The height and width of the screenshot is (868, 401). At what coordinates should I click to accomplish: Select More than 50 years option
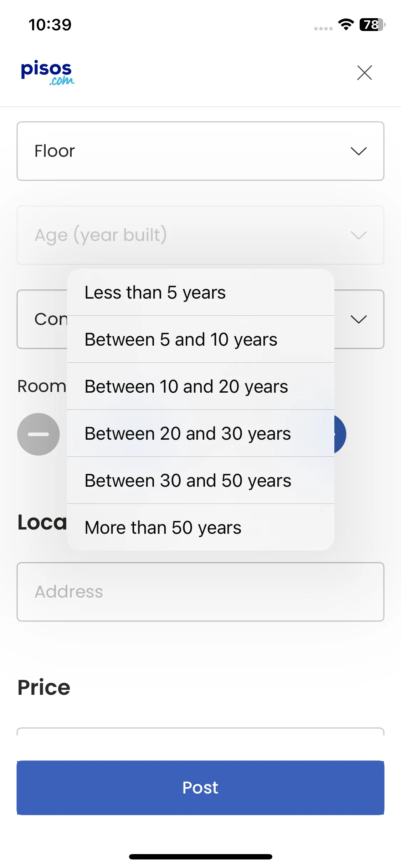pos(201,527)
